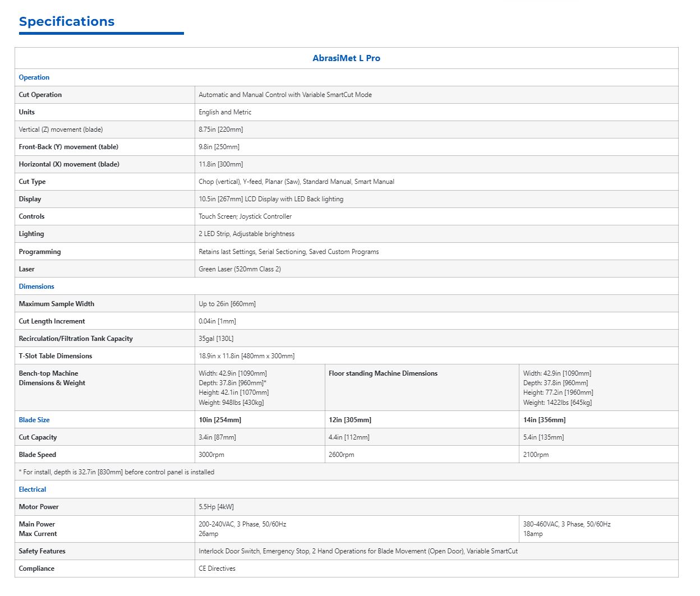Click the T-Slot Table Dimensions label
The image size is (700, 596).
(56, 356)
